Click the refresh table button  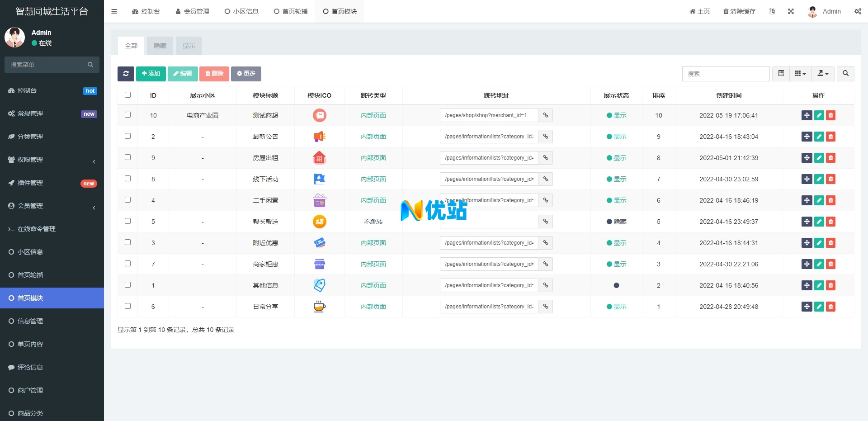coord(126,74)
